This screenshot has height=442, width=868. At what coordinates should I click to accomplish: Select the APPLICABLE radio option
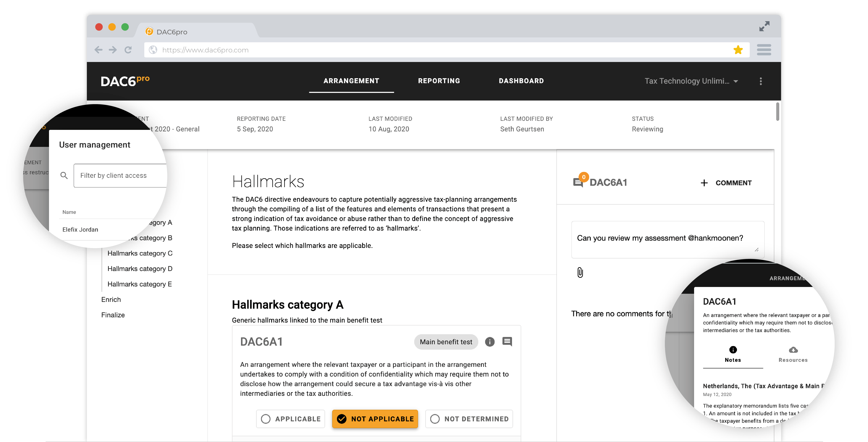point(290,419)
